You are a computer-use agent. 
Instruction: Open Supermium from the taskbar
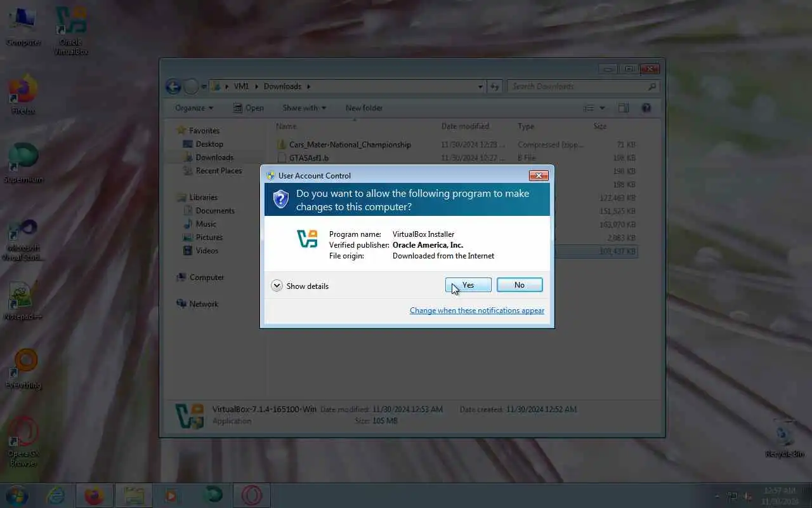[213, 495]
